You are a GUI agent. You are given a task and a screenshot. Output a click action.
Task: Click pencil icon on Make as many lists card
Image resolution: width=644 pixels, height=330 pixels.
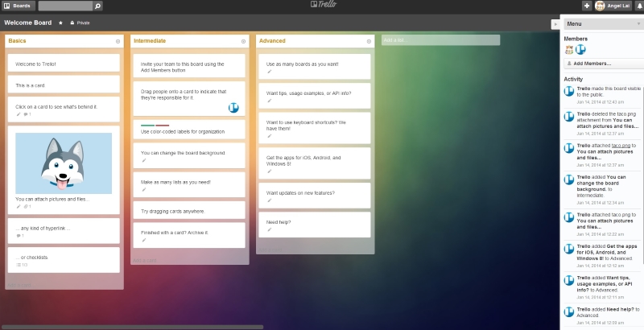click(144, 190)
